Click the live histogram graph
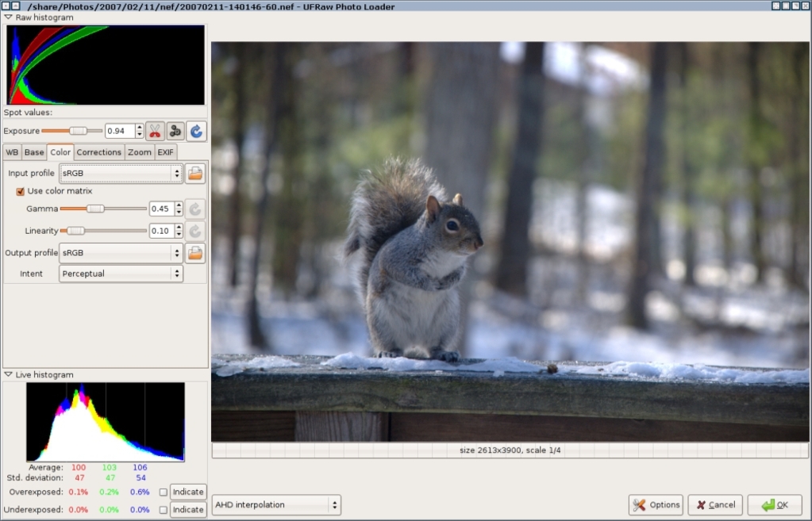The image size is (812, 521). point(106,422)
